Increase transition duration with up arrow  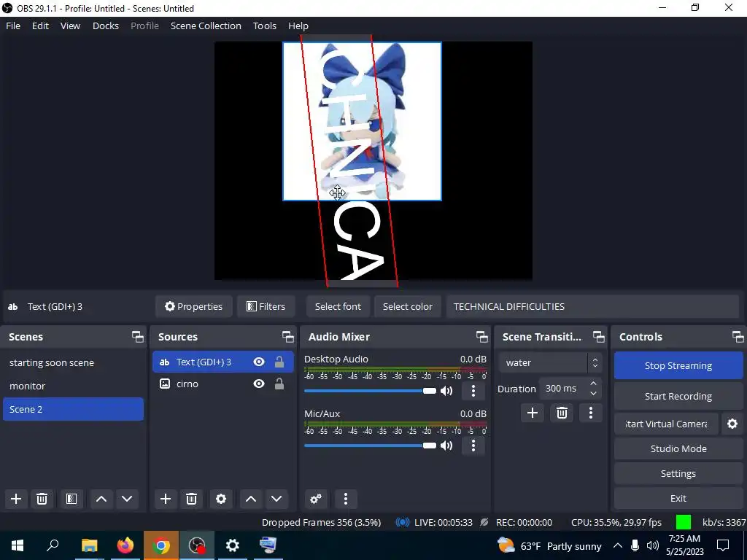[x=593, y=384]
